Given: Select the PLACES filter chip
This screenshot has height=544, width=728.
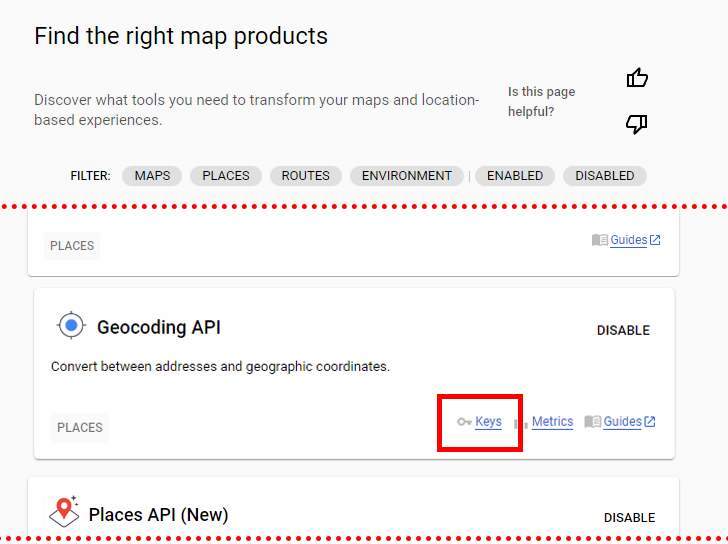Looking at the screenshot, I should [226, 176].
